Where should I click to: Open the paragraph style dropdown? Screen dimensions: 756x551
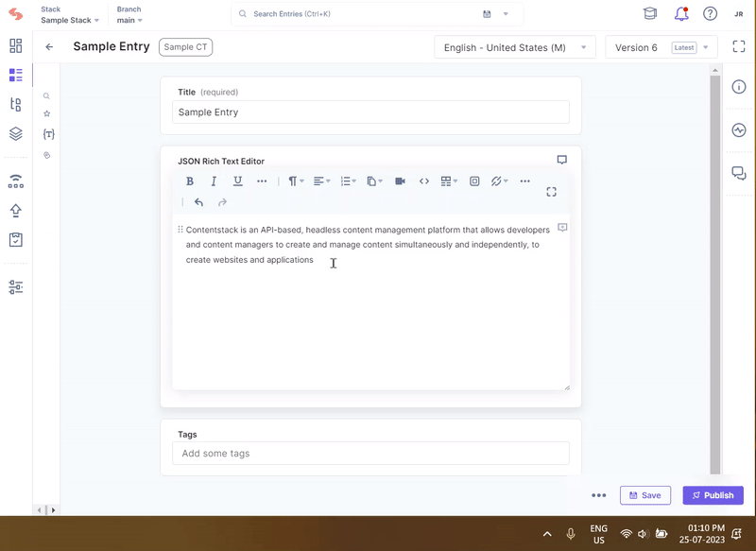tap(296, 181)
